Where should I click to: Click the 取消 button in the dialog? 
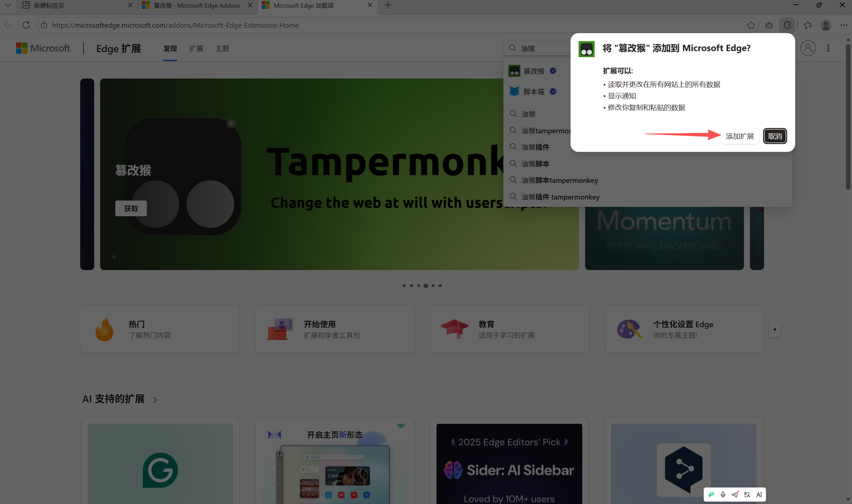click(x=774, y=136)
